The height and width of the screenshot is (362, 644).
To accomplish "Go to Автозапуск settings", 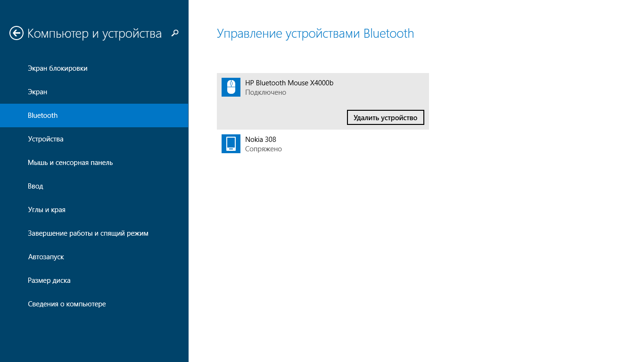I will (46, 257).
